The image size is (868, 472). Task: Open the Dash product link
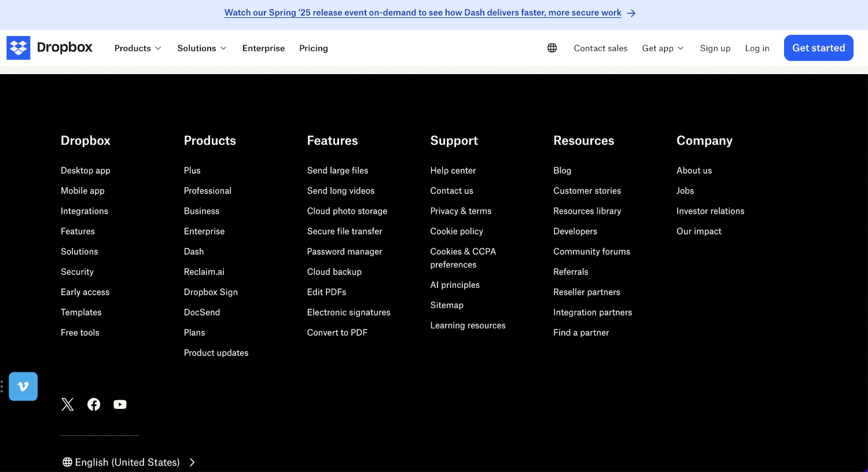[x=194, y=251]
